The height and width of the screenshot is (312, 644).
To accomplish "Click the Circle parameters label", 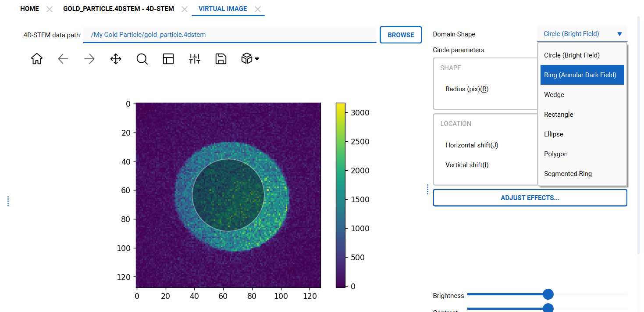I will click(459, 50).
